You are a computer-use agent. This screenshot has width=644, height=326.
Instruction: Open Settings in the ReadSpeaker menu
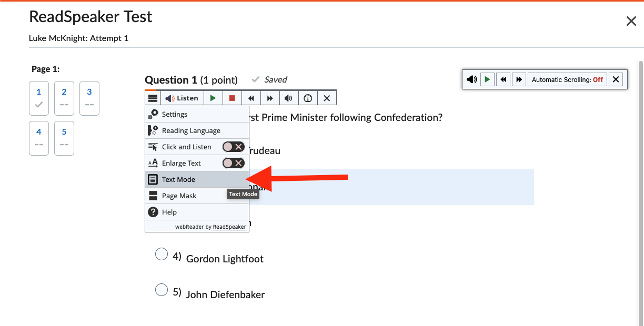click(175, 114)
